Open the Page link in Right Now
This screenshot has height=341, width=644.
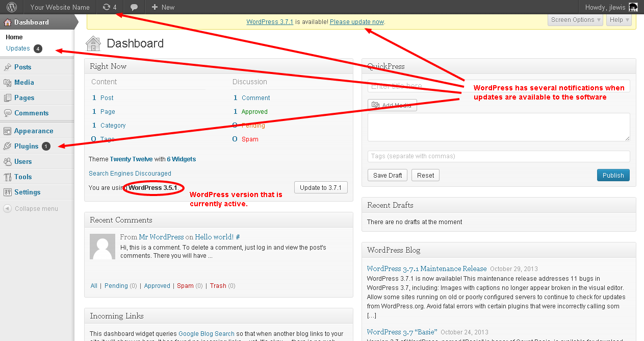click(108, 112)
